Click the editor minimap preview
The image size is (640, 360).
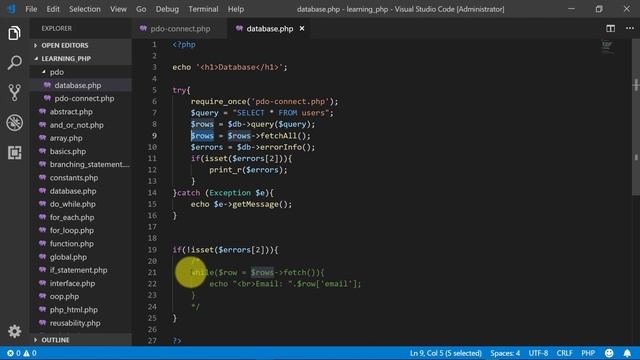coord(607,46)
